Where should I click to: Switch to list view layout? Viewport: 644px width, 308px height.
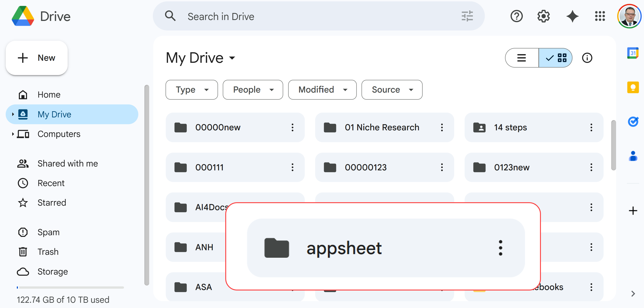coord(522,58)
